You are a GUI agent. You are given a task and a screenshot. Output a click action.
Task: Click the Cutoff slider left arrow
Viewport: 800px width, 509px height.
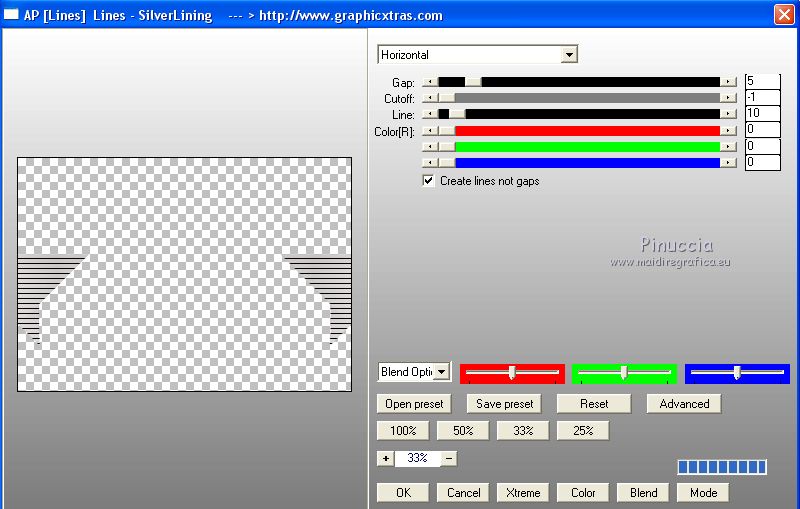point(430,98)
